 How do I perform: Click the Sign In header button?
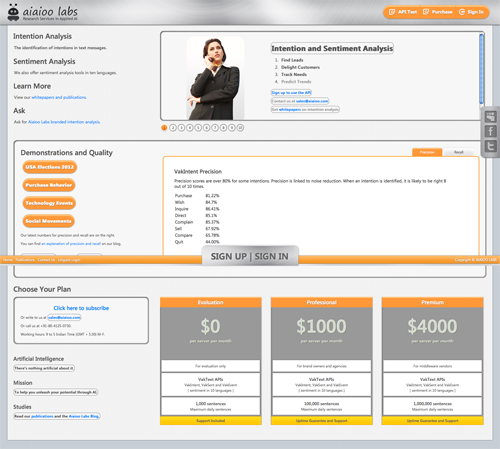click(471, 12)
